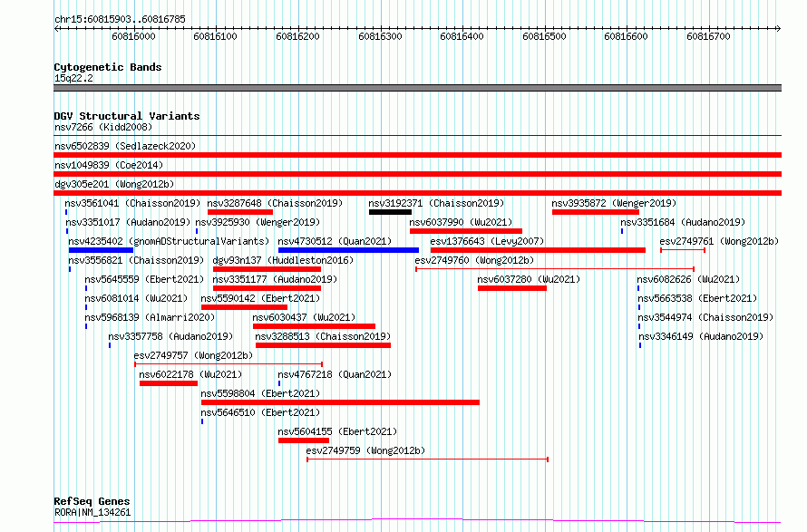807x532 pixels.
Task: Click the red bar under esv1376643
Action: (538, 250)
